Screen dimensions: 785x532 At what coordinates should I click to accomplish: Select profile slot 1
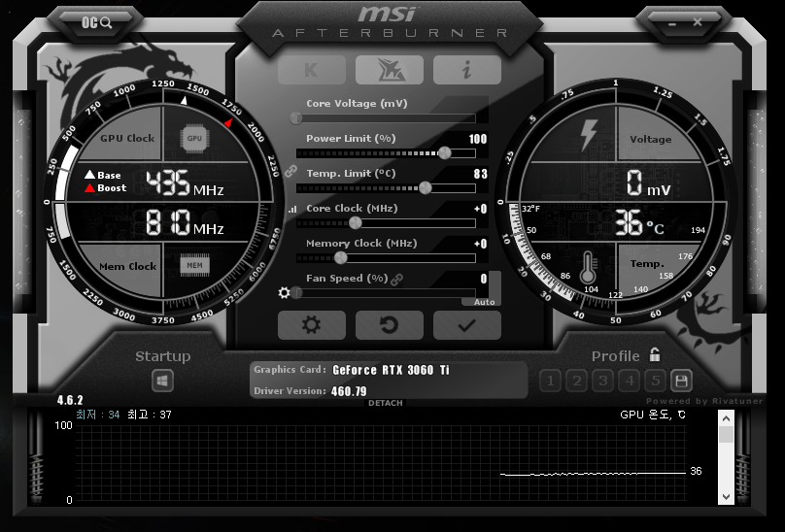pyautogui.click(x=550, y=382)
